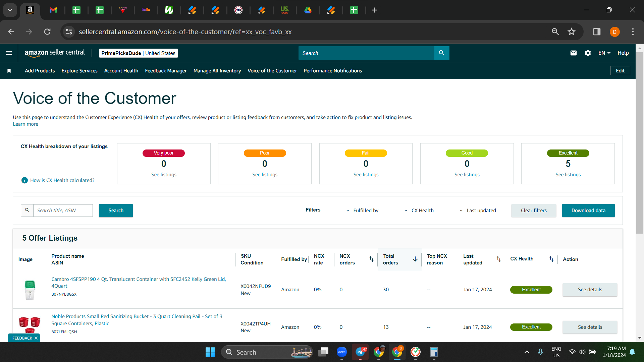Open the browser side panel
This screenshot has width=644, height=362.
(597, 32)
